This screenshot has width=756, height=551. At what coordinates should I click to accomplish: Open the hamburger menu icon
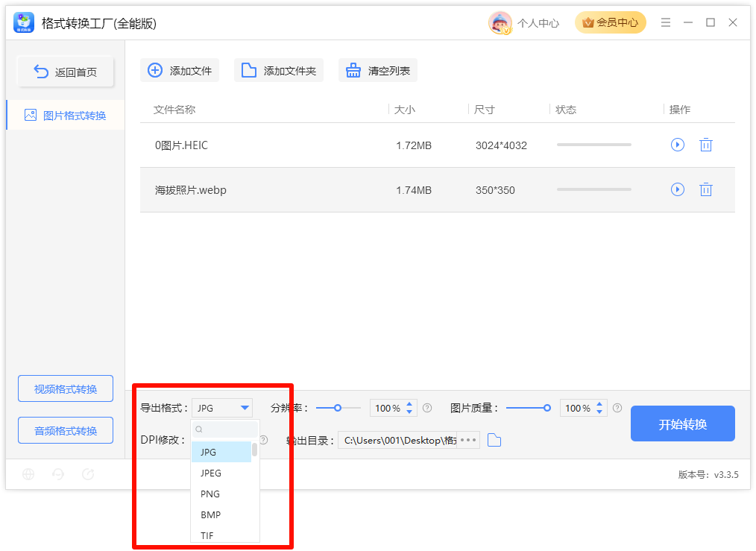click(665, 22)
